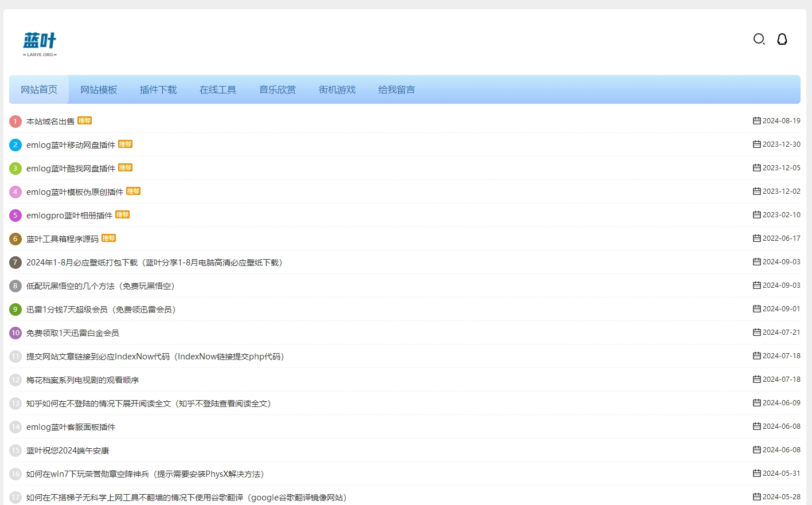Open the 插件下载 nav tab
This screenshot has width=812, height=505.
tap(158, 89)
